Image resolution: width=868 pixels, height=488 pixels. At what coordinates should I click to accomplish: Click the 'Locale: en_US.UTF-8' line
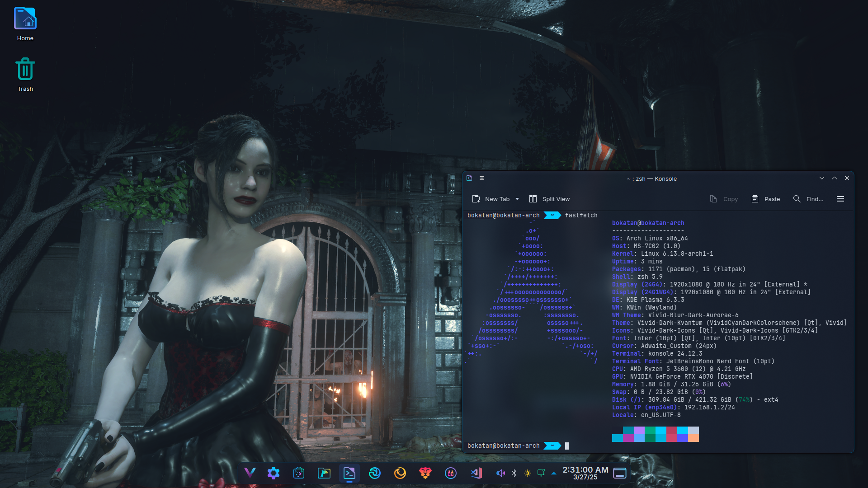[x=646, y=415]
